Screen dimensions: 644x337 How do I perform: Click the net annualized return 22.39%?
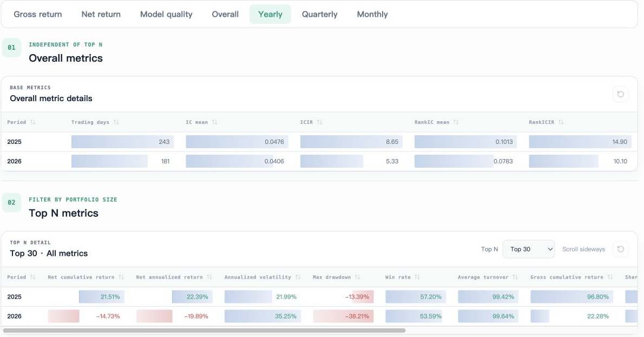[197, 297]
